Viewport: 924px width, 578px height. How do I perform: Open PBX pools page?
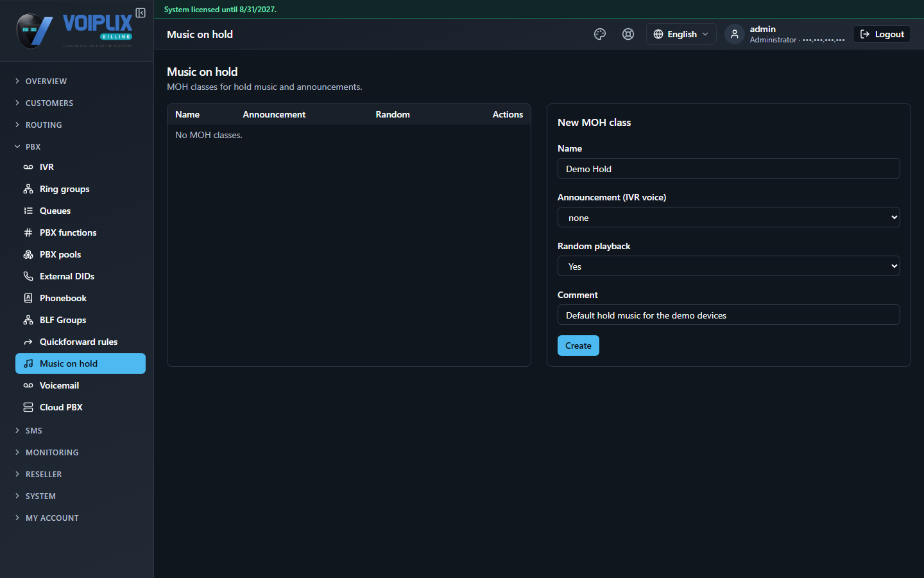pyautogui.click(x=80, y=254)
